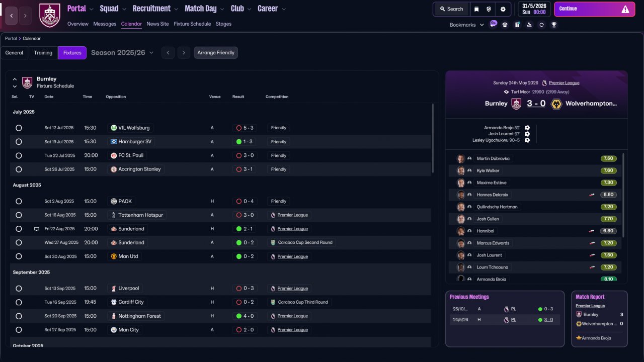The width and height of the screenshot is (644, 362).
Task: Click the Burnley team up chevron
Action: [x=15, y=79]
